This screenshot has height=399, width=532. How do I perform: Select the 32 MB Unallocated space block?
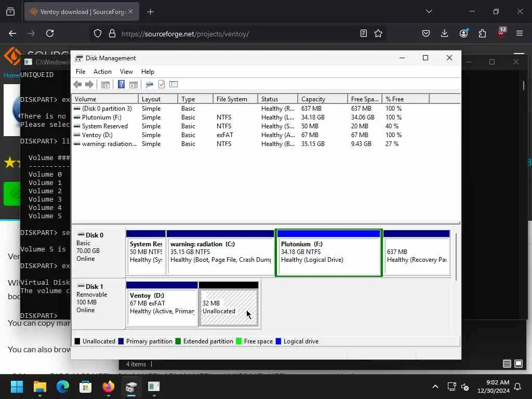(x=229, y=304)
